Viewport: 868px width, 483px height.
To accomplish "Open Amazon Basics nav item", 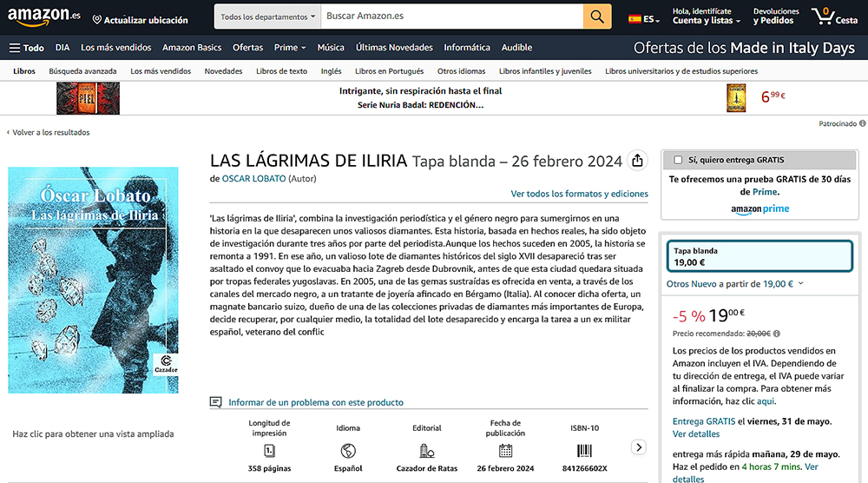I will click(192, 48).
